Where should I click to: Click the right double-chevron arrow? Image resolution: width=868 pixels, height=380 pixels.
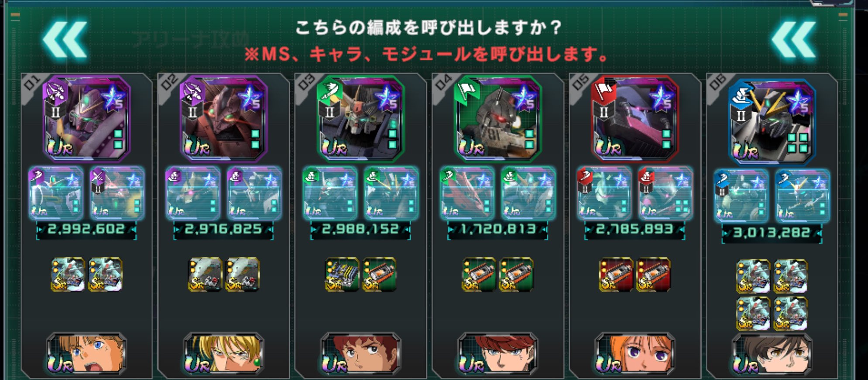coord(793,40)
